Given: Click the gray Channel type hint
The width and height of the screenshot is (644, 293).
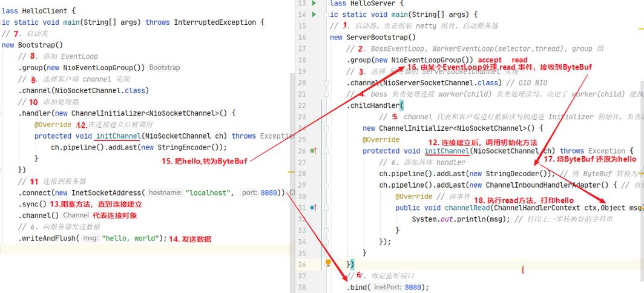Looking at the screenshot, I should tap(76, 216).
